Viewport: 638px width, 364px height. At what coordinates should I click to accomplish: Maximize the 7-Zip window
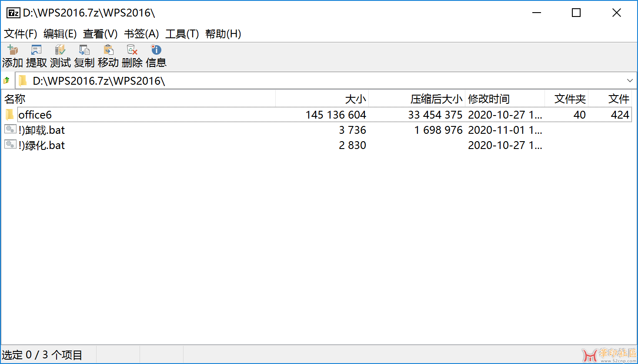point(576,13)
